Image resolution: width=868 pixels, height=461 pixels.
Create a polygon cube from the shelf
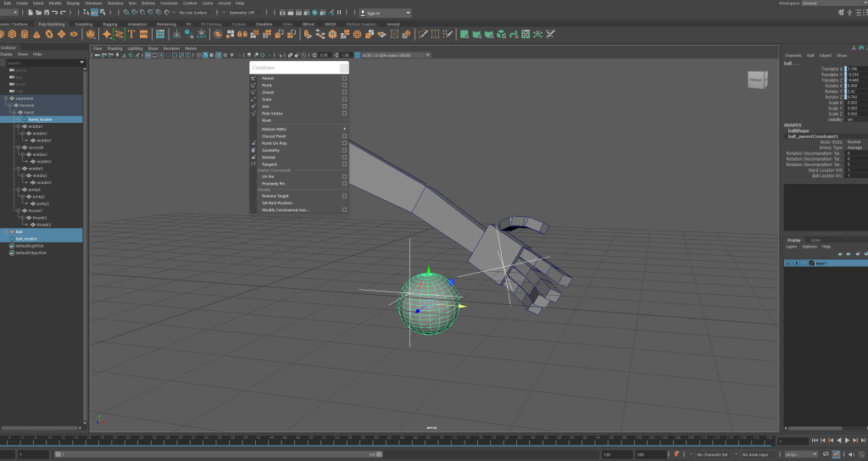point(12,34)
